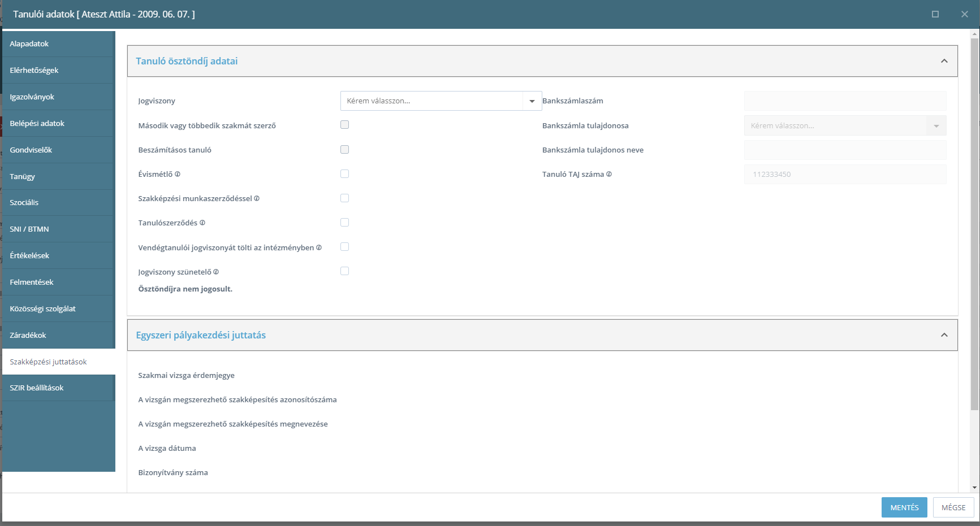Click info icon beside Tanuló TAJ száma

tap(609, 174)
